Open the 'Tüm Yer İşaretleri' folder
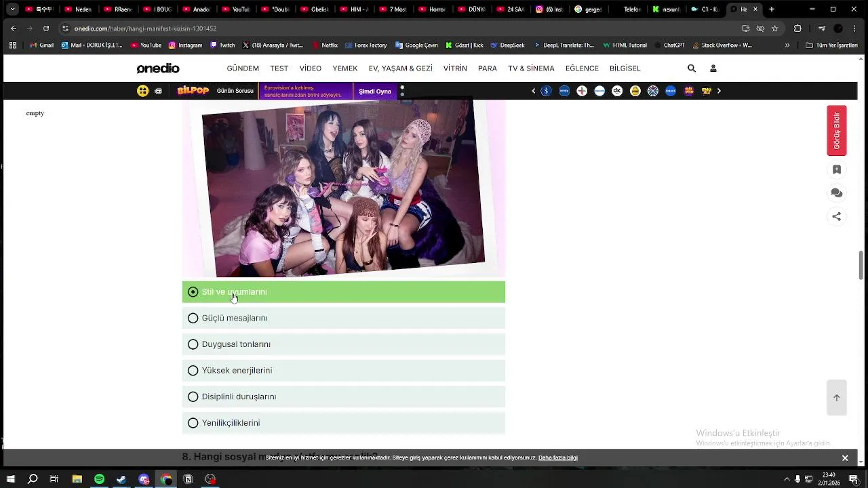 pyautogui.click(x=831, y=45)
